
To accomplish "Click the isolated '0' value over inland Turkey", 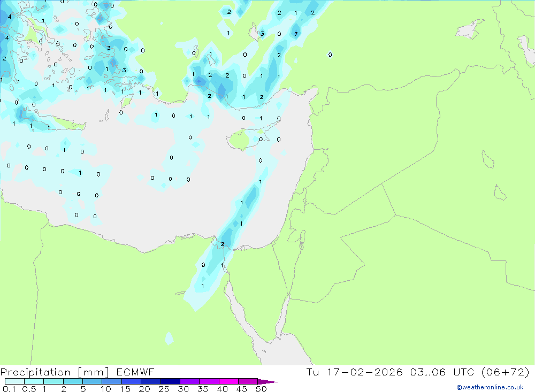I will pyautogui.click(x=330, y=55).
